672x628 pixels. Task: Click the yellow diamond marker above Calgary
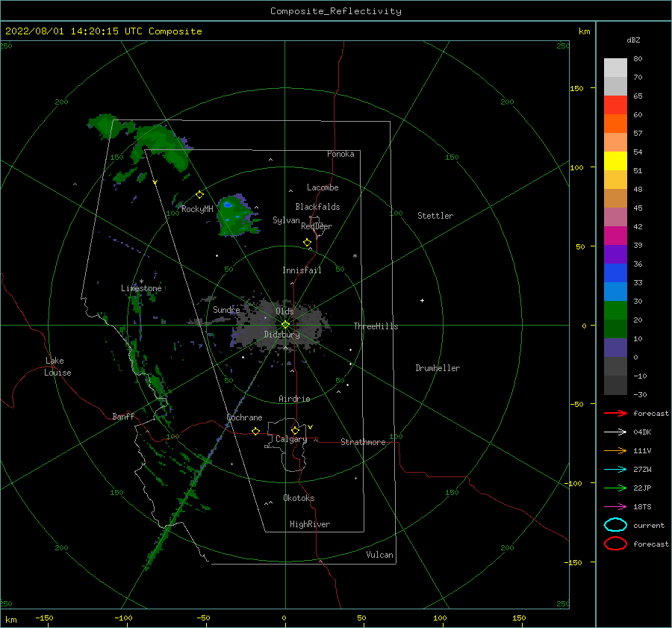295,430
